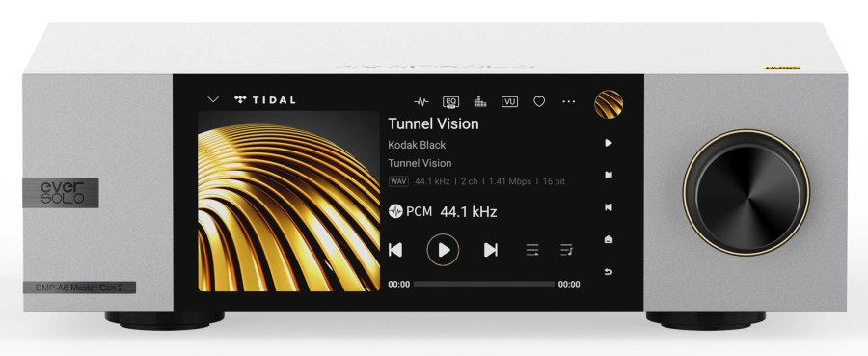Click the circled main play button
This screenshot has height=356, width=868.
click(x=443, y=250)
